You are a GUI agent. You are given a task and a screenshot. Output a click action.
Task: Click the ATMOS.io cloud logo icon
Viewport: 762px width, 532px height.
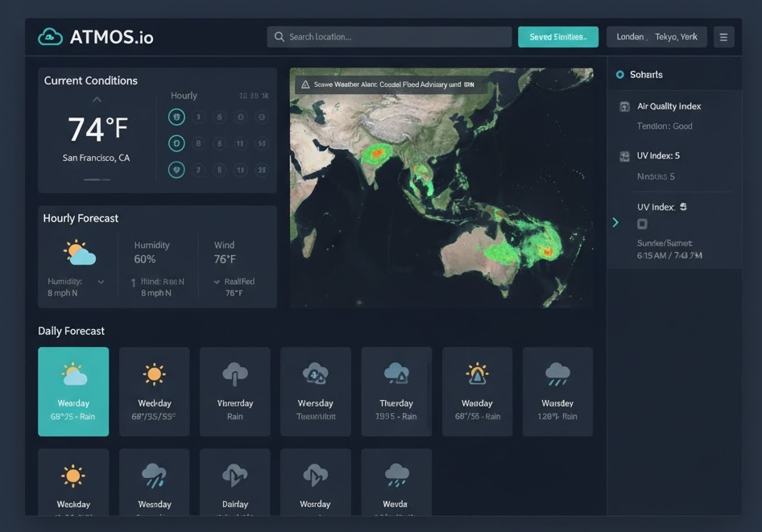49,36
